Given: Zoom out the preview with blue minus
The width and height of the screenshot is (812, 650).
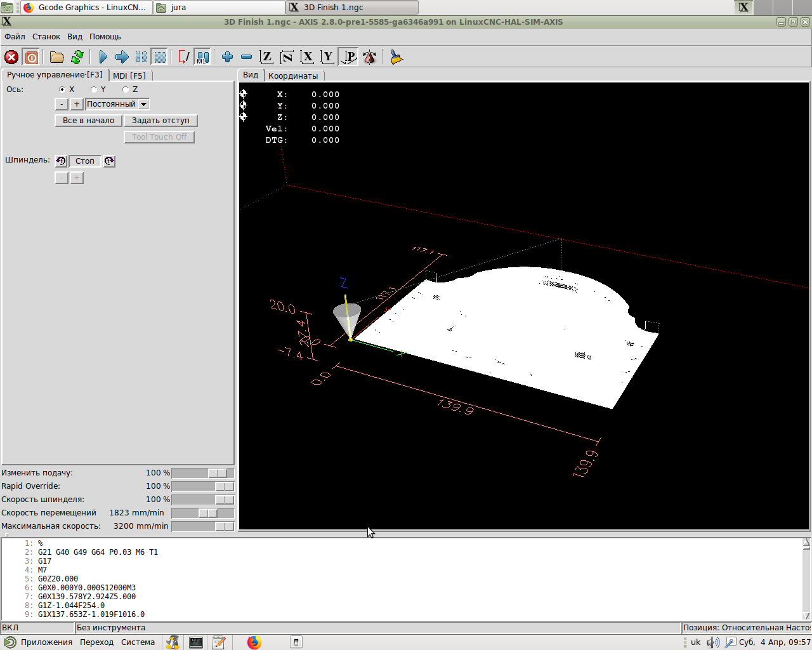Looking at the screenshot, I should point(246,57).
